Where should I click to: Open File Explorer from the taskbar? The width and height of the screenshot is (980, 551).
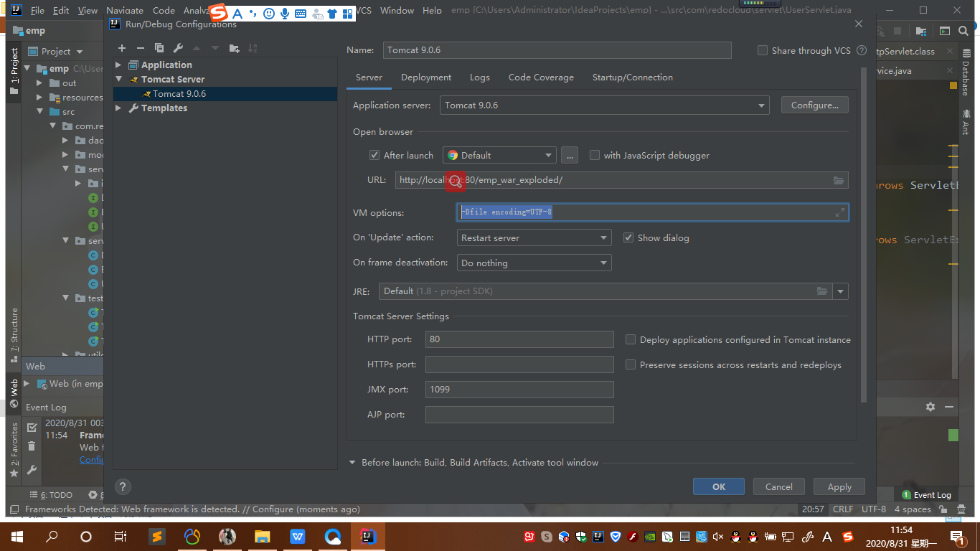coord(263,536)
